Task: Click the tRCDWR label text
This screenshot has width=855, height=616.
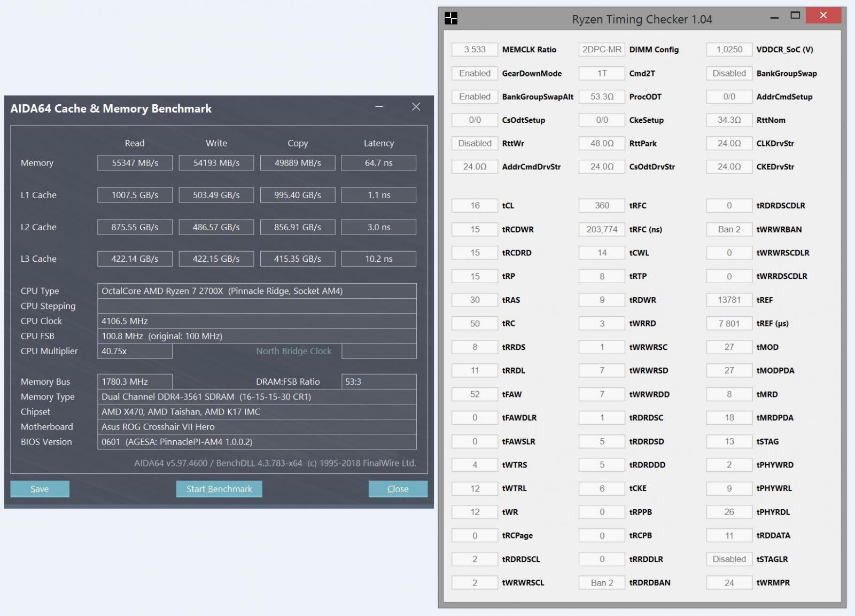Action: (517, 229)
